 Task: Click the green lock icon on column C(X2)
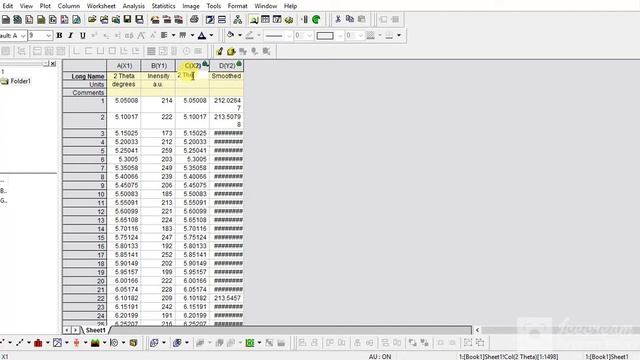pyautogui.click(x=205, y=64)
